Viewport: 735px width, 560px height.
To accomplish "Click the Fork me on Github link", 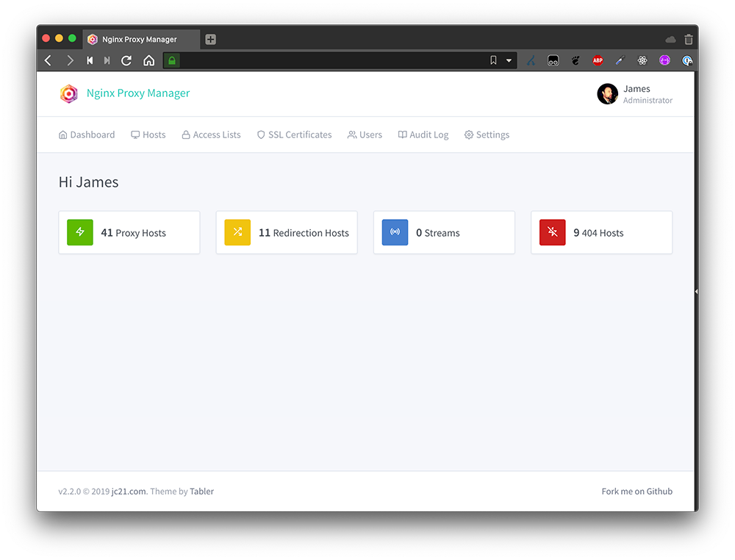I will coord(637,491).
